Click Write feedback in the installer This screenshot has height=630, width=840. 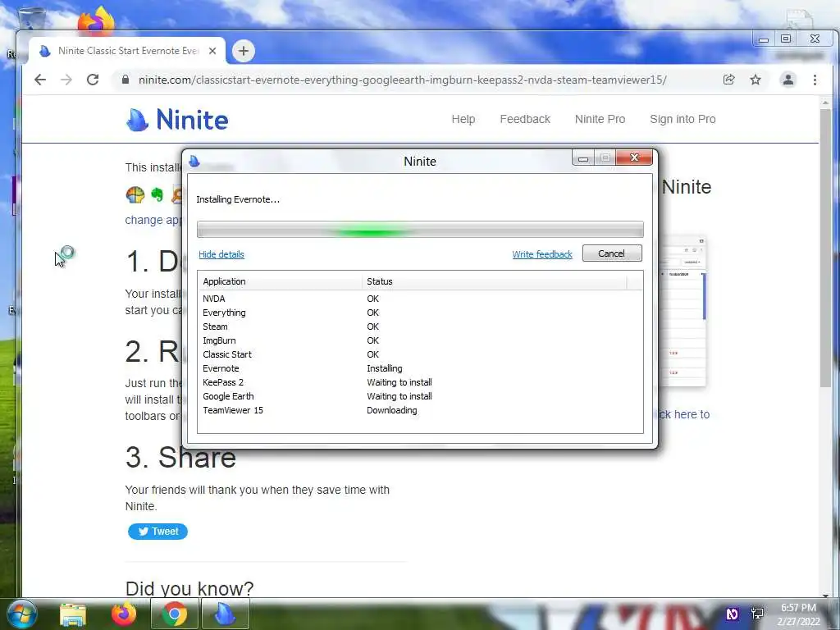pyautogui.click(x=542, y=254)
